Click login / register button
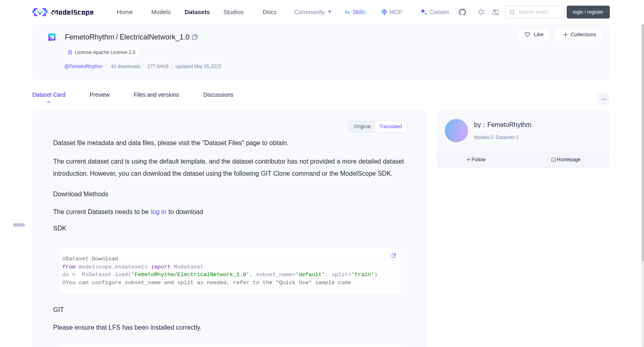This screenshot has height=347, width=644. point(588,12)
